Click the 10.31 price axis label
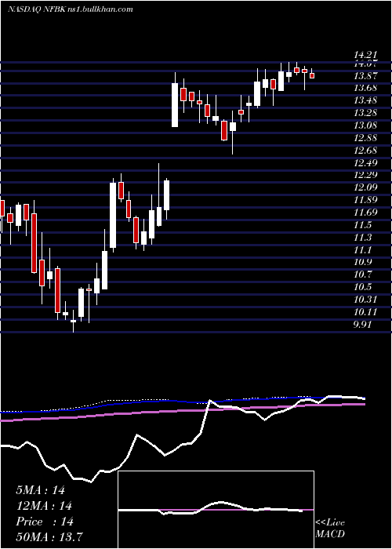392x549 pixels. [365, 300]
